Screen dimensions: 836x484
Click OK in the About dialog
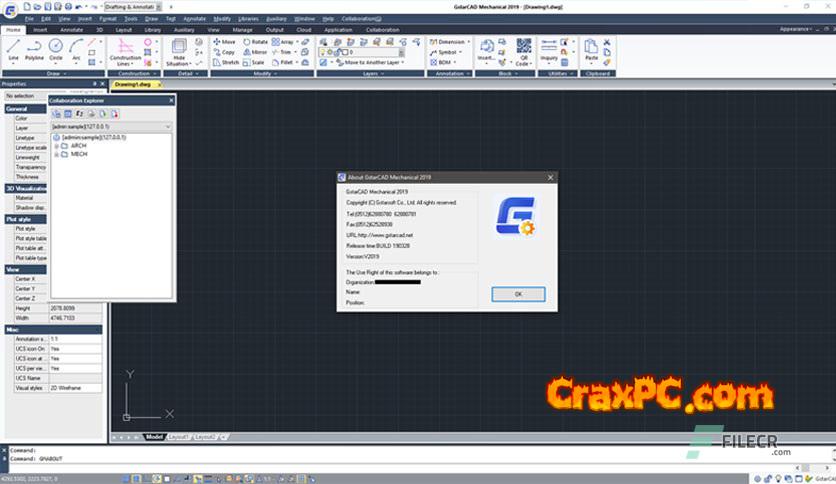(x=518, y=294)
